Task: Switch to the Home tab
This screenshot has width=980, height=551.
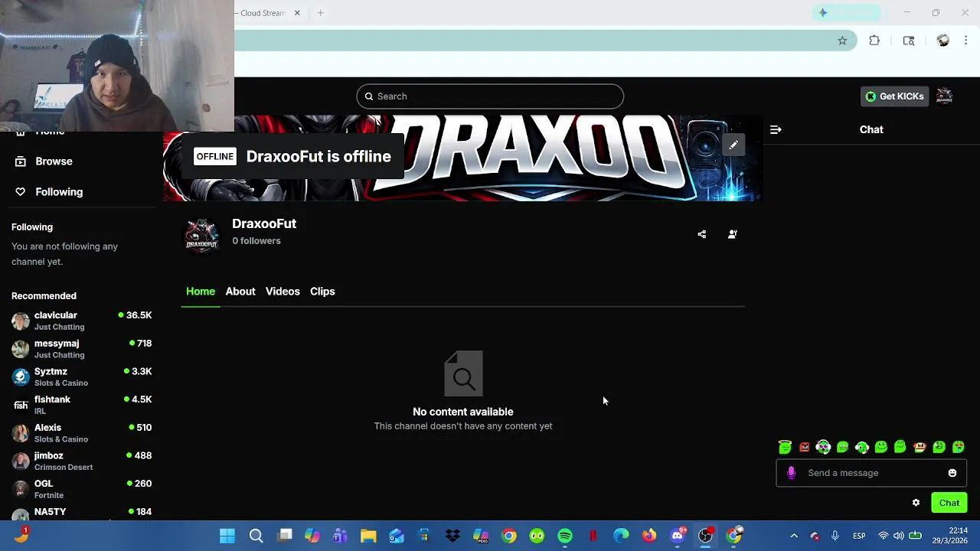Action: 201,292
